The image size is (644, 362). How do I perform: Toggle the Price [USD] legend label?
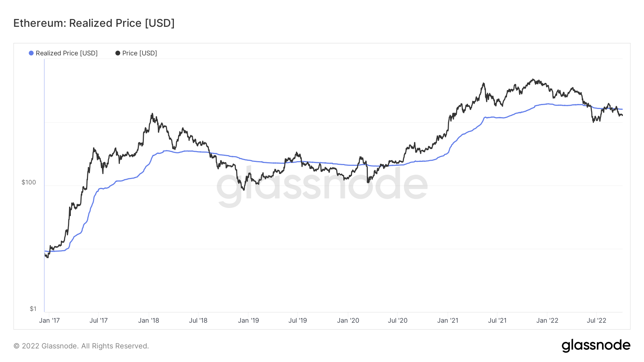click(x=140, y=53)
